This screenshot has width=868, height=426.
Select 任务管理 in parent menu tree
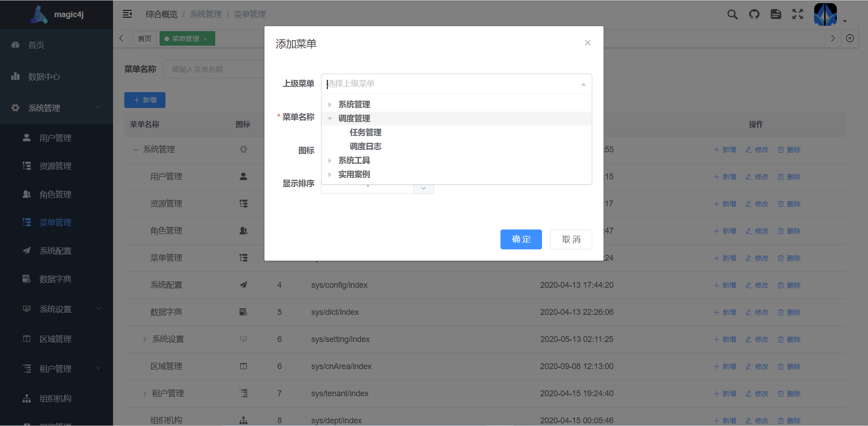pos(365,132)
